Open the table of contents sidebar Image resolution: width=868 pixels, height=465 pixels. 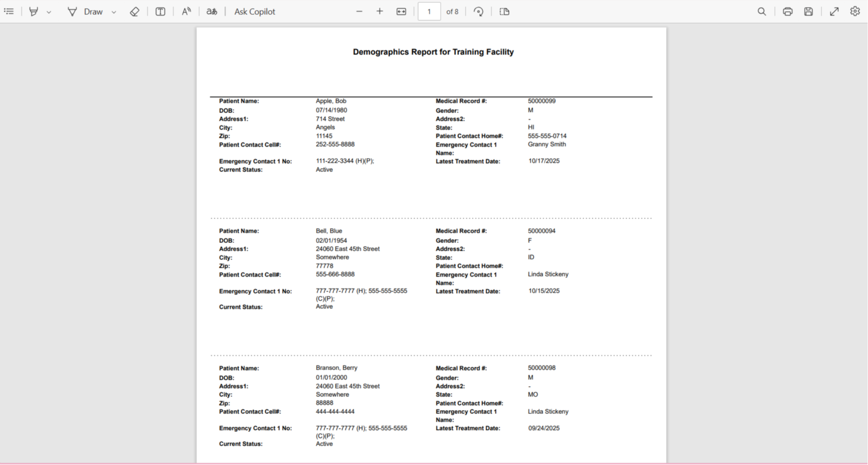pos(9,12)
